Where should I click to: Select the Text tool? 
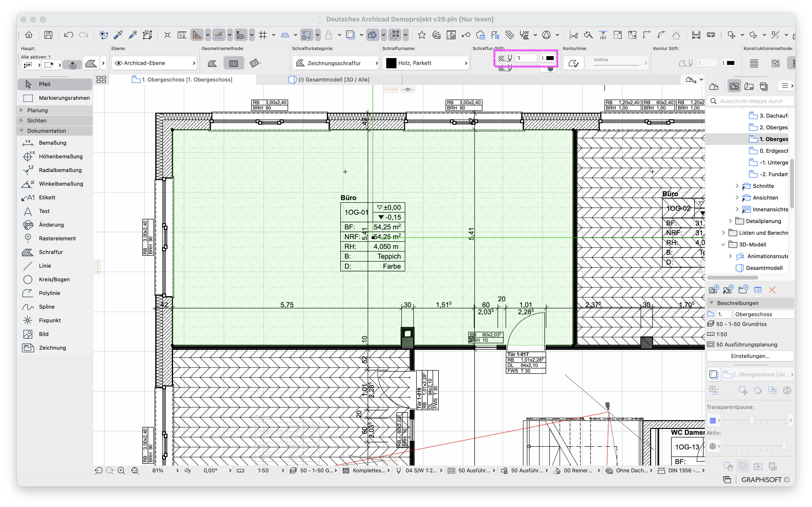click(x=55, y=211)
